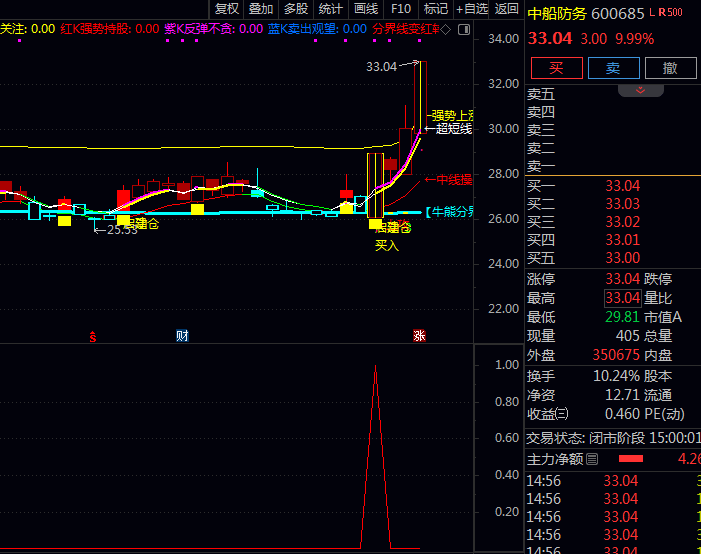701x554 pixels.
Task: Add stock to watchlist via +自选
Action: (x=472, y=8)
